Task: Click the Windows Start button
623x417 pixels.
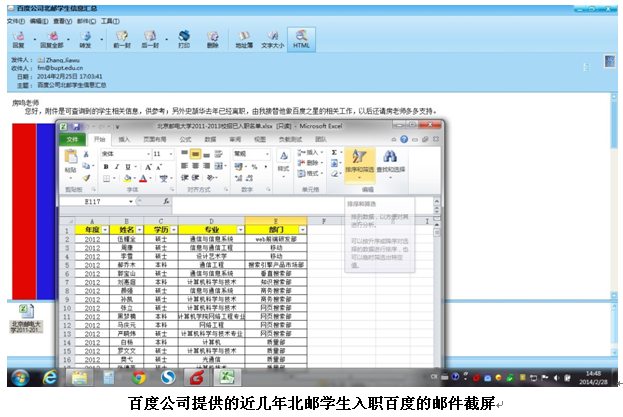Action: coord(20,377)
